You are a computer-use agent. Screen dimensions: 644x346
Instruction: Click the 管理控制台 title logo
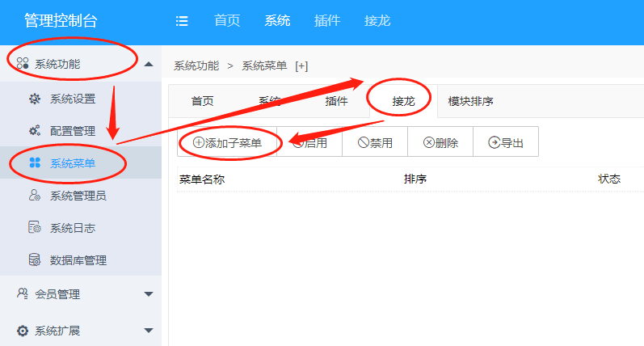(x=61, y=20)
